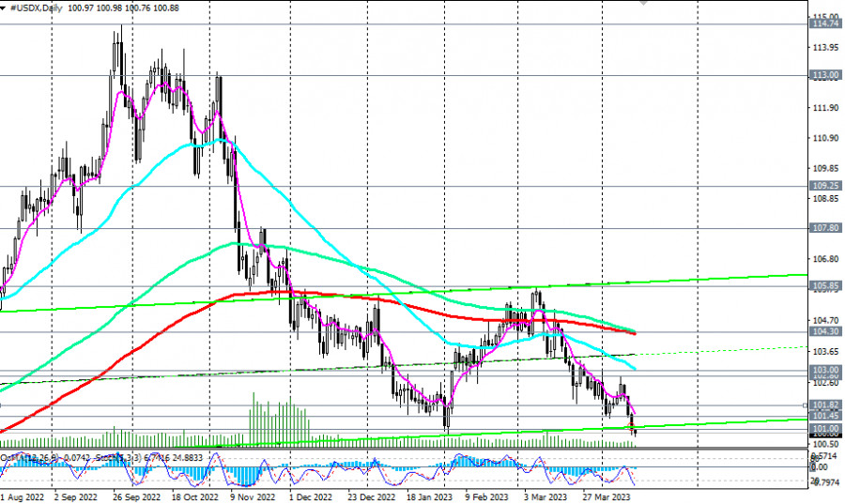The image size is (845, 504).
Task: Click the 107.80 level label on price axis
Action: (x=825, y=228)
